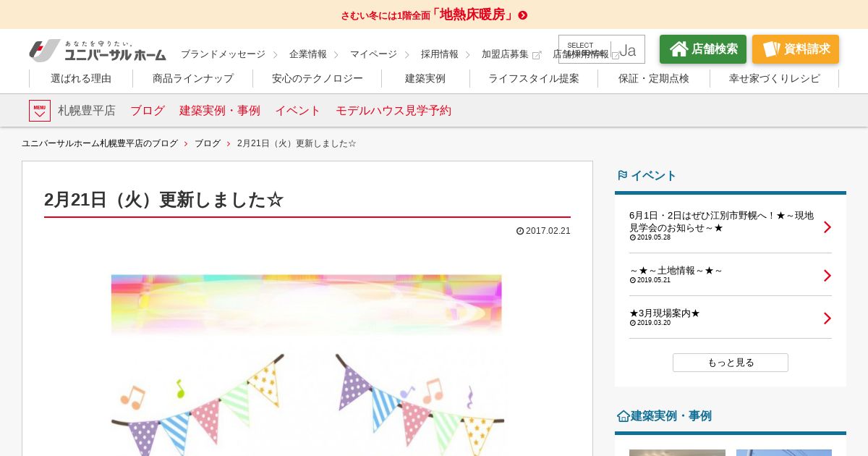Screen dimensions: 868x456
Task: Select 選ばれる理由 in main navigation
Action: [x=81, y=79]
